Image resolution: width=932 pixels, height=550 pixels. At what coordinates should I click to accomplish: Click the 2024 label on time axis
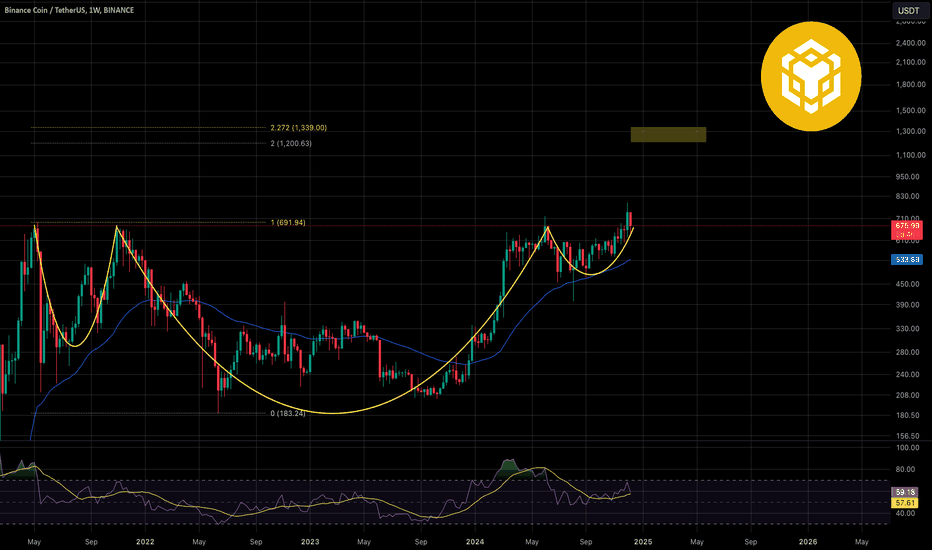475,542
